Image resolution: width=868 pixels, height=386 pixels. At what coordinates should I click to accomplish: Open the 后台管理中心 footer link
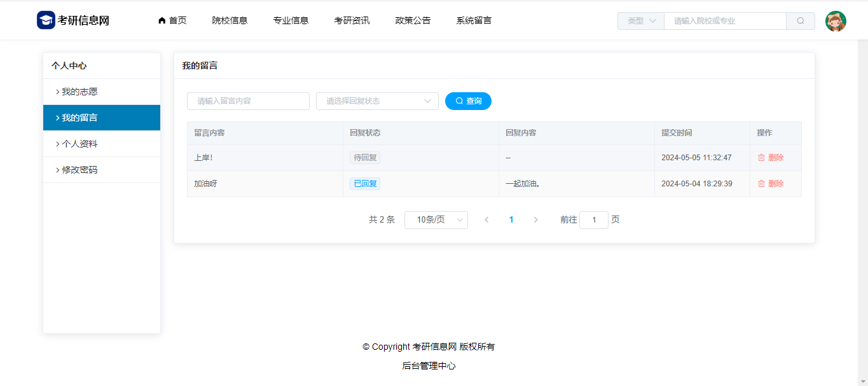[x=429, y=366]
